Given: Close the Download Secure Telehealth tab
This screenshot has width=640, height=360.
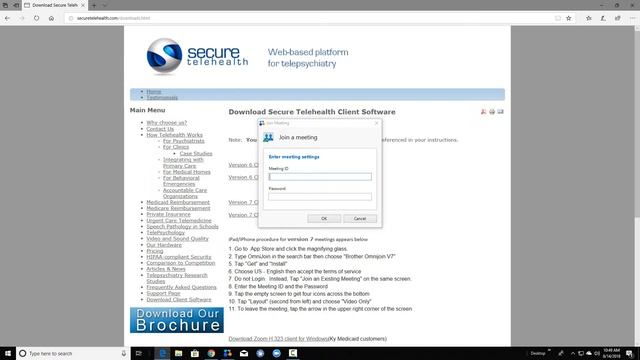Looking at the screenshot, I should (83, 5).
